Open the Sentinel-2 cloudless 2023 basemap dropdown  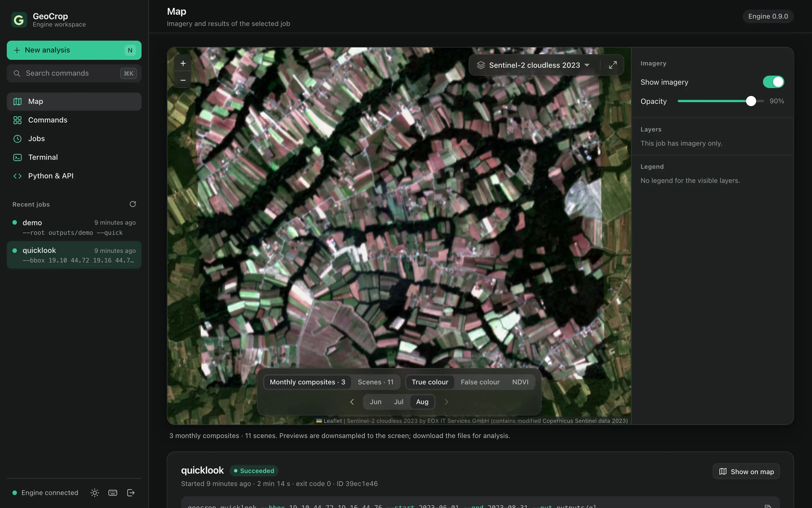(533, 65)
